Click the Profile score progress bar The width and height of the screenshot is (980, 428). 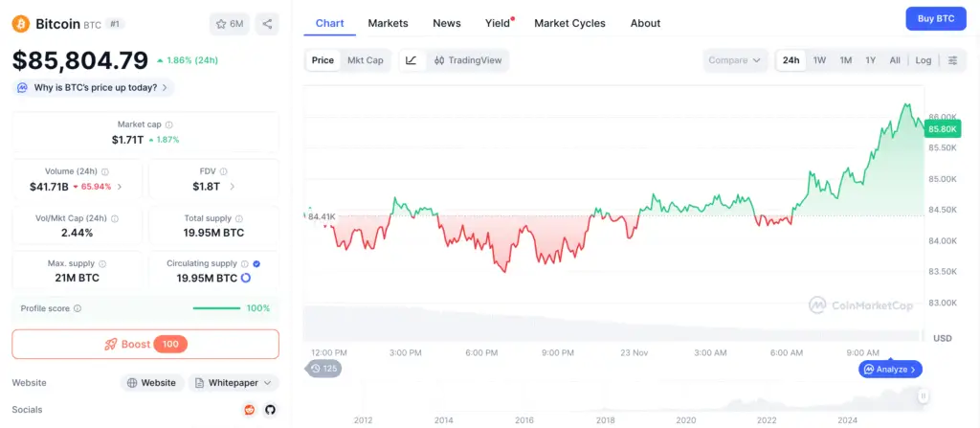[x=216, y=308]
